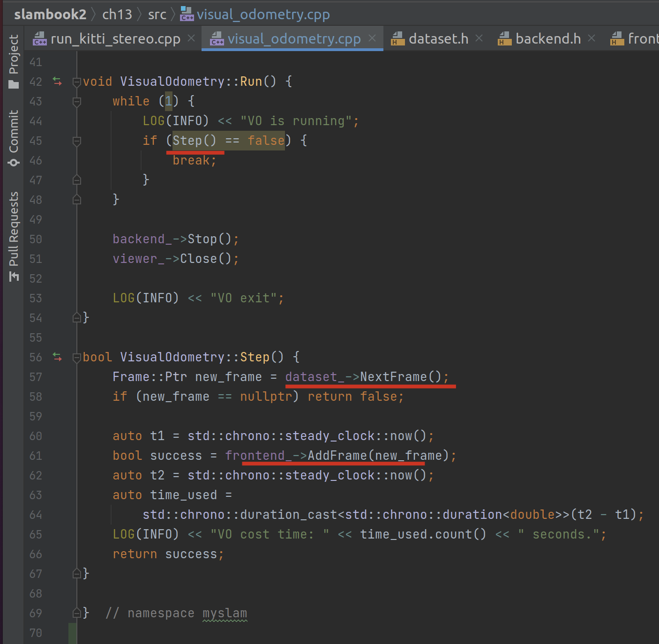This screenshot has width=659, height=644.
Task: Close the dataset.h tab
Action: 479,38
